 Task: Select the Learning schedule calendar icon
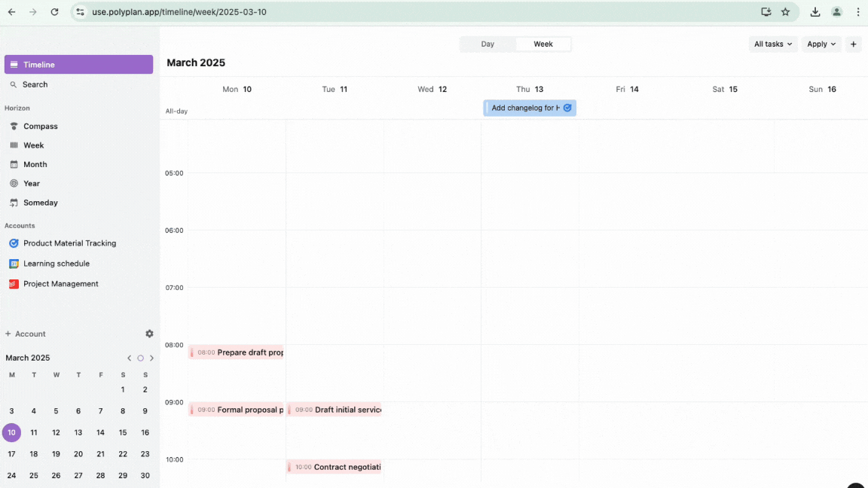tap(14, 264)
